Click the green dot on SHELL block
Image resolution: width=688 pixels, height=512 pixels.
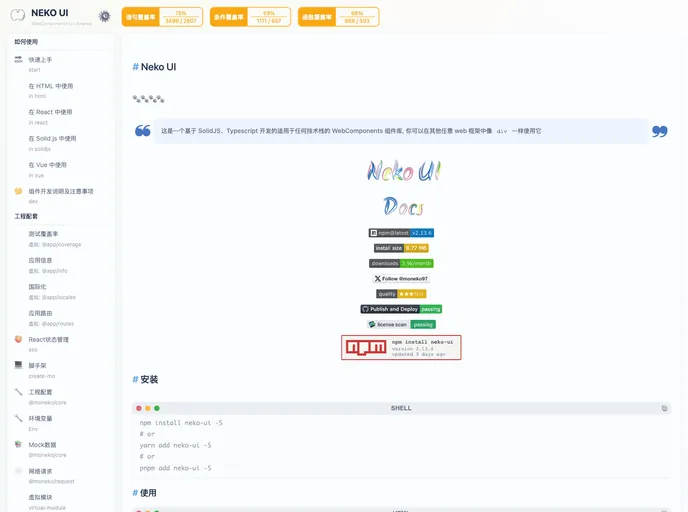click(x=157, y=408)
